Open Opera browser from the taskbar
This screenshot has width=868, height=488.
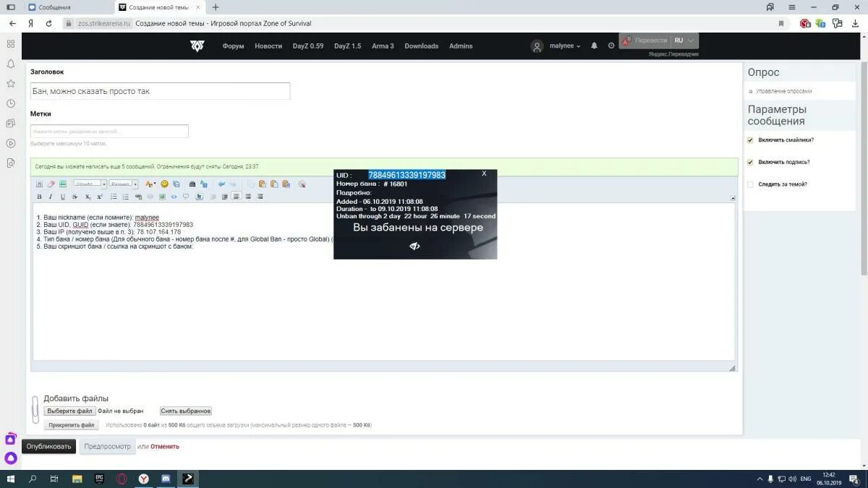pyautogui.click(x=122, y=479)
